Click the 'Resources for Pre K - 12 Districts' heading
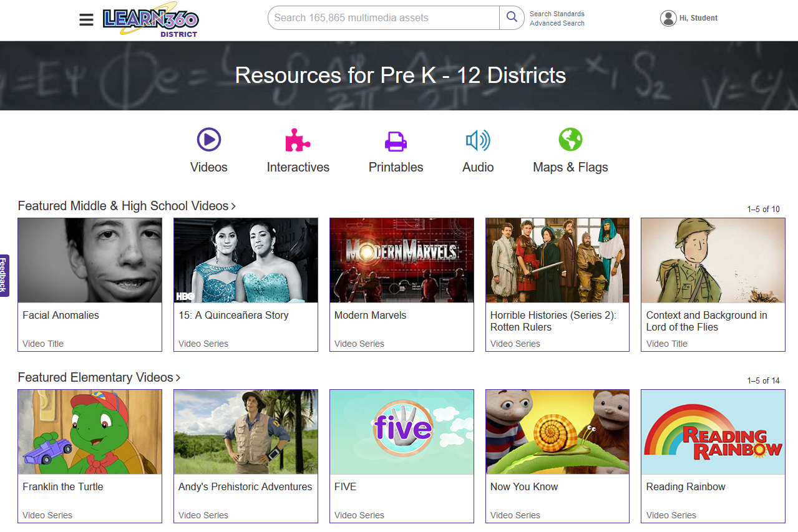This screenshot has height=532, width=798. (401, 75)
